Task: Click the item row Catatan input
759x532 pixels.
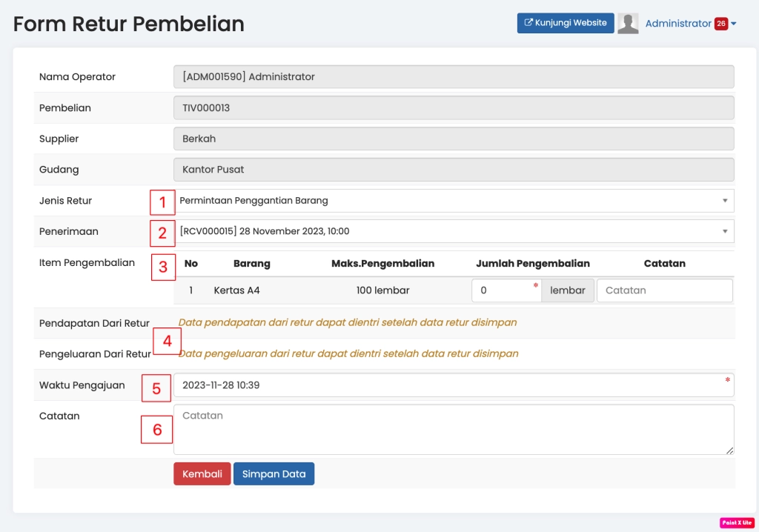Action: coord(664,290)
